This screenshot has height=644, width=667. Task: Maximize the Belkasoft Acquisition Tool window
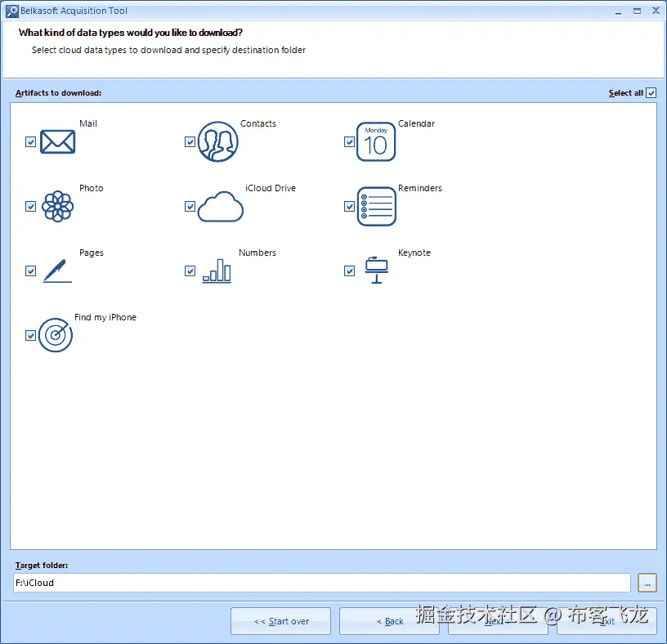pyautogui.click(x=637, y=11)
